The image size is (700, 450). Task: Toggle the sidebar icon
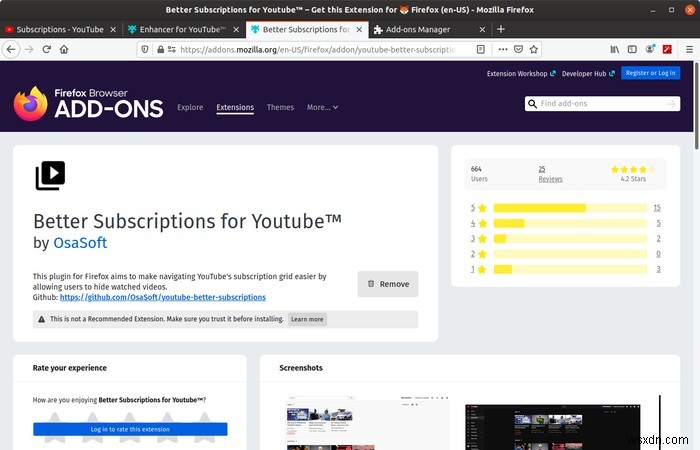(x=632, y=49)
